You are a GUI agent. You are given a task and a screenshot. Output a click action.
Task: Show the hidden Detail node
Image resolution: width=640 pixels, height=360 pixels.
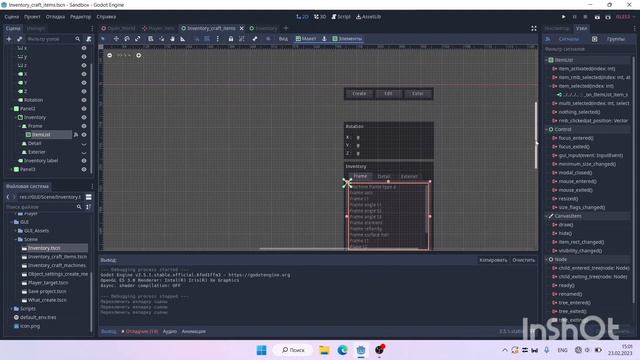coord(84,144)
